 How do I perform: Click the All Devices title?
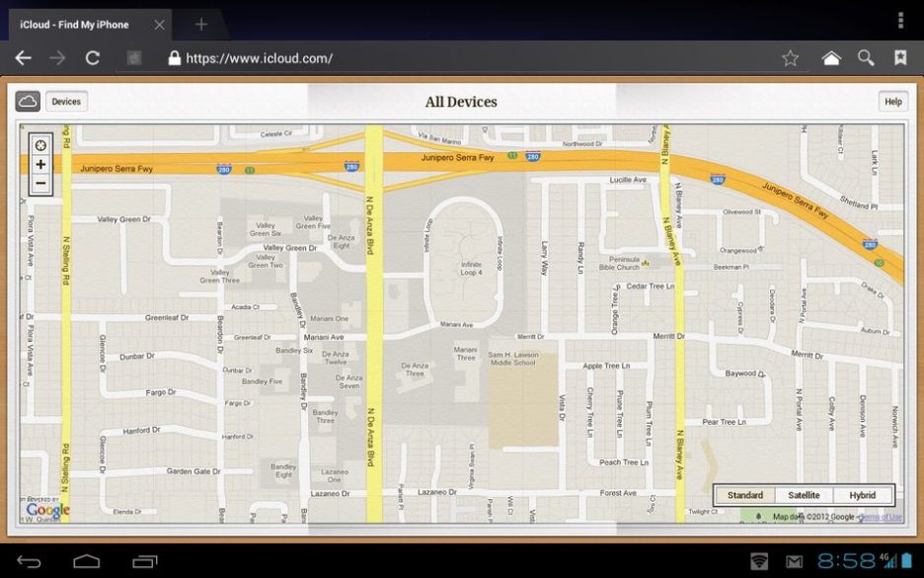(x=461, y=102)
